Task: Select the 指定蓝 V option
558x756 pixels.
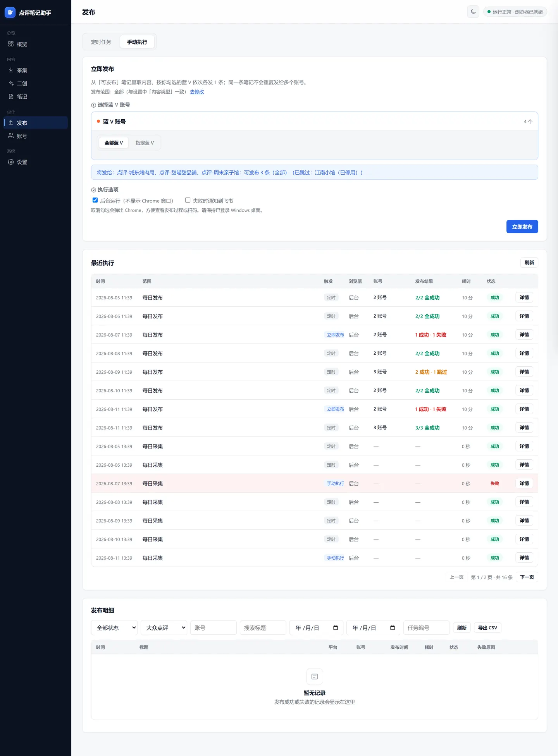Action: [x=145, y=143]
